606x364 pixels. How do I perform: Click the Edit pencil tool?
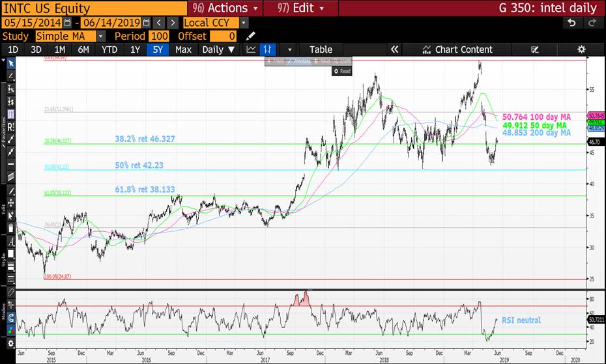click(x=11, y=191)
